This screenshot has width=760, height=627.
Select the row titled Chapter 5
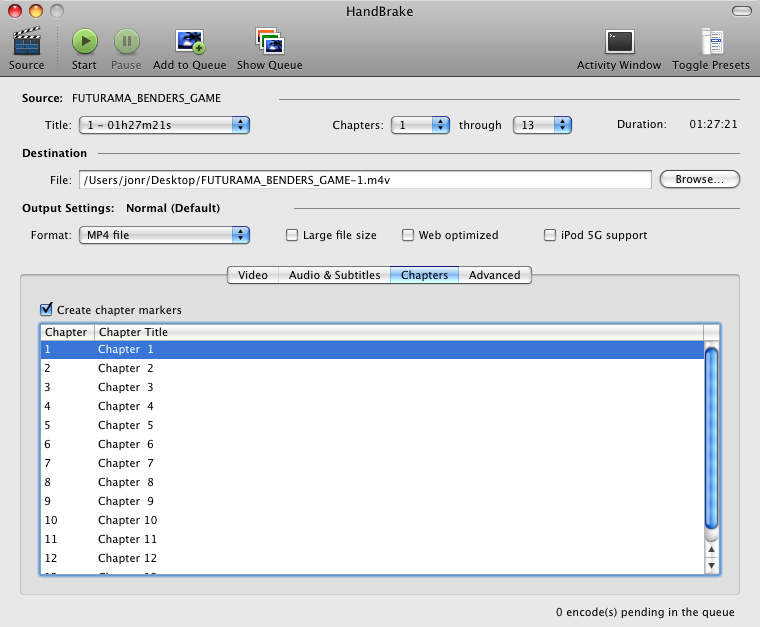[x=372, y=425]
